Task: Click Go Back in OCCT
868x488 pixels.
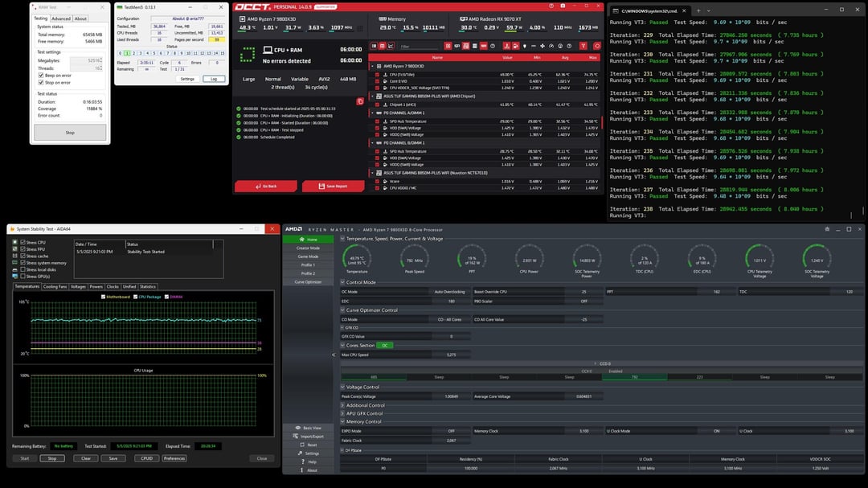Action: coord(266,187)
